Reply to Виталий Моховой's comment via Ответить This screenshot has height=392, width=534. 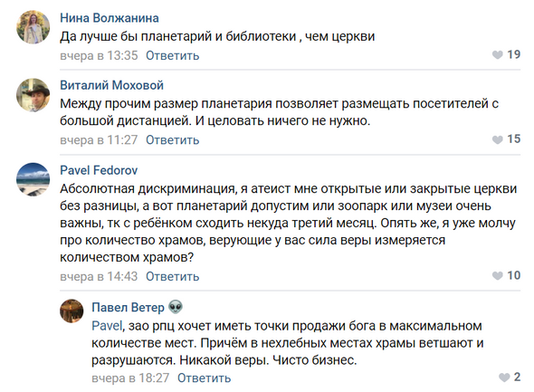click(x=172, y=140)
